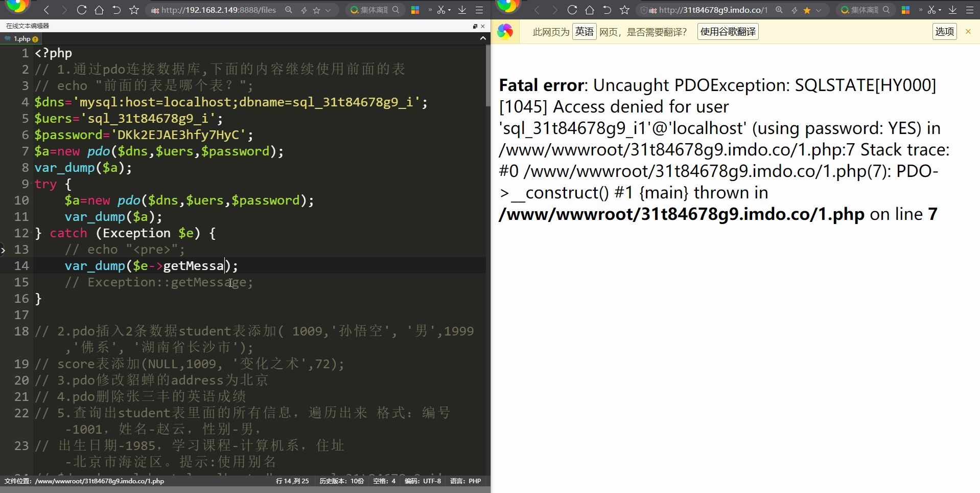Screen dimensions: 980x493
Task: Expand more extensions chevron in the left browser
Action: point(430,10)
